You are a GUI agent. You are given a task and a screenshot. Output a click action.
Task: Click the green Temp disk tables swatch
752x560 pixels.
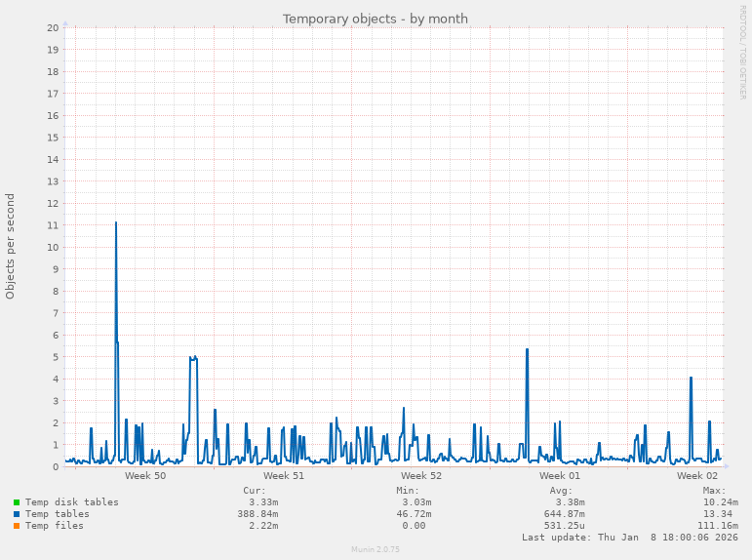(17, 502)
